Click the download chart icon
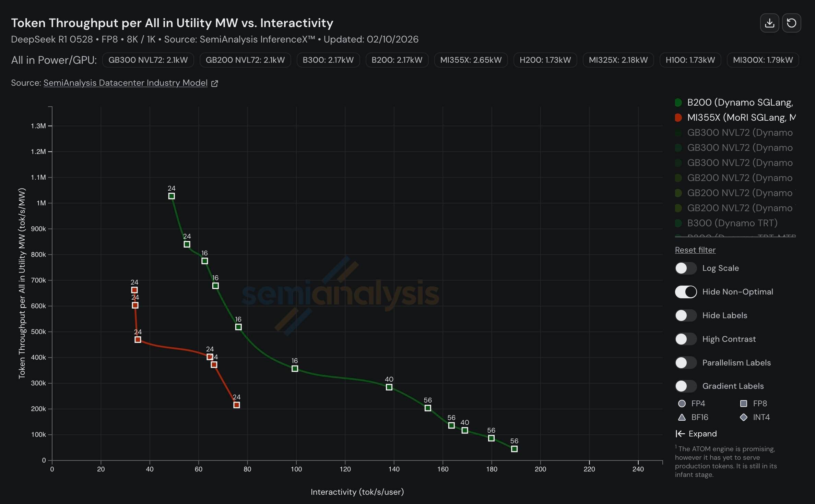 (769, 23)
